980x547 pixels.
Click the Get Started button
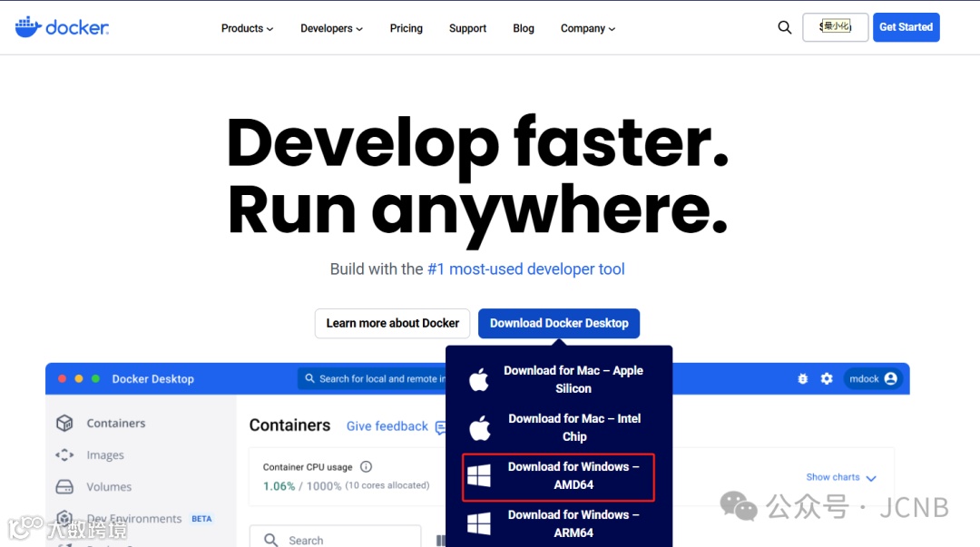(906, 27)
